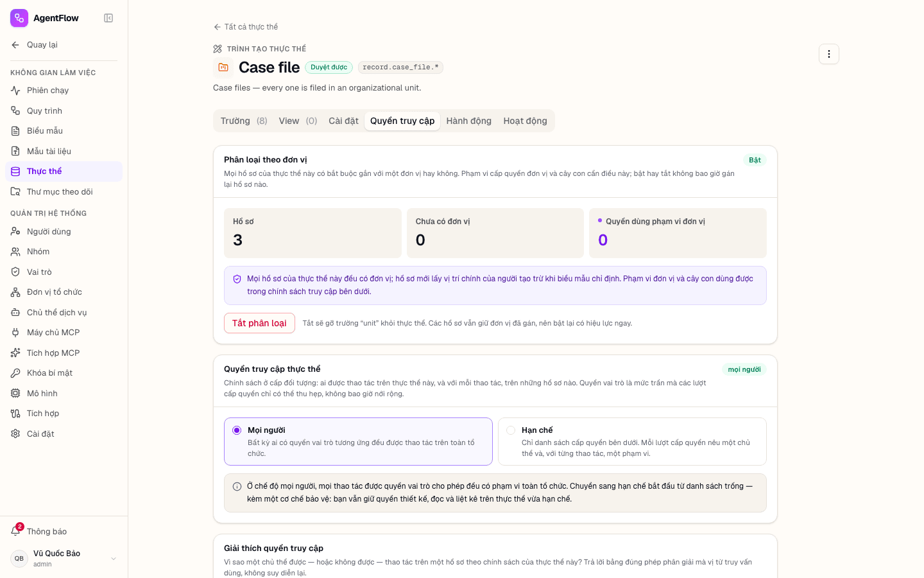Select the Mọi người radio option
Viewport: 924px width, 578px height.
click(237, 430)
